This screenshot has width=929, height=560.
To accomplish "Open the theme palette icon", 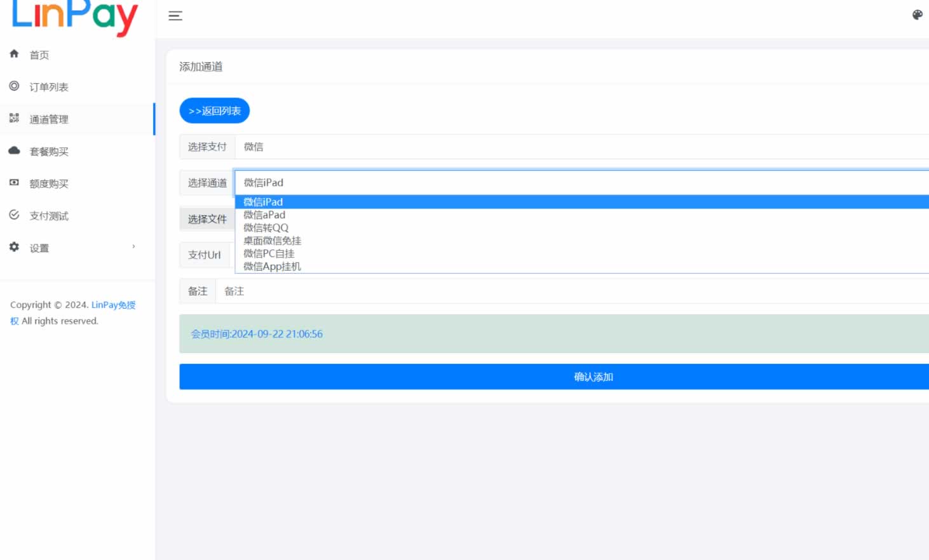I will pos(917,15).
